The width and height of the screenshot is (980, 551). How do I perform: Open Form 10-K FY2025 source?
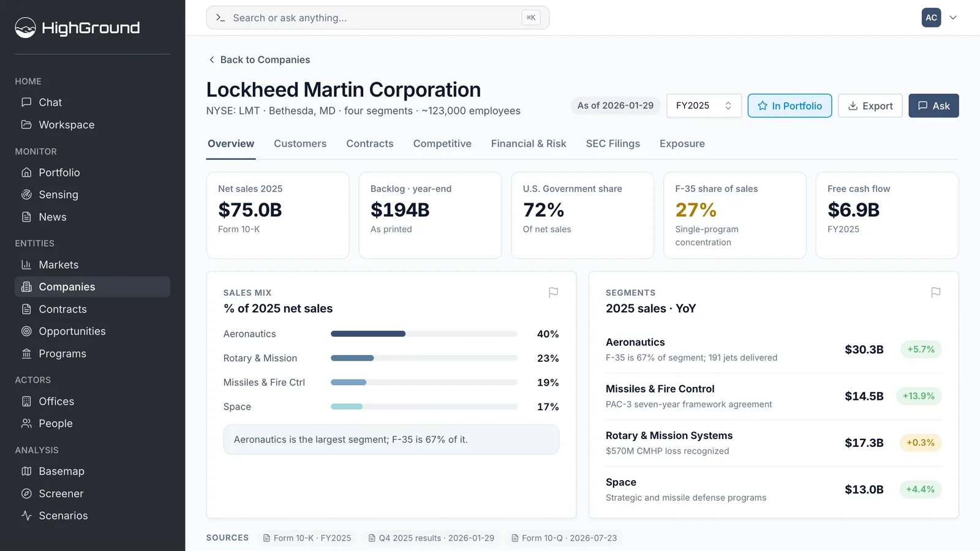click(x=307, y=538)
